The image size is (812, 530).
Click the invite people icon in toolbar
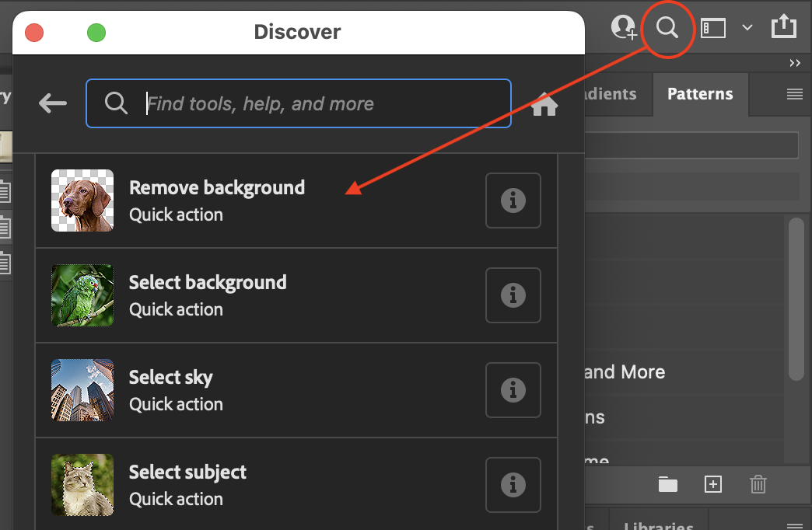(x=623, y=26)
